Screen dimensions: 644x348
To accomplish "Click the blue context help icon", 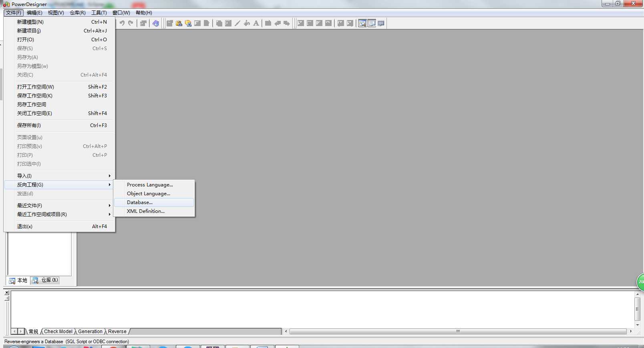I will coord(156,23).
